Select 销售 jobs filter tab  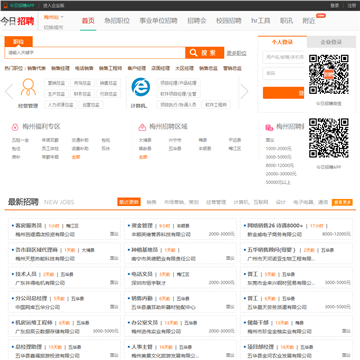(x=151, y=202)
